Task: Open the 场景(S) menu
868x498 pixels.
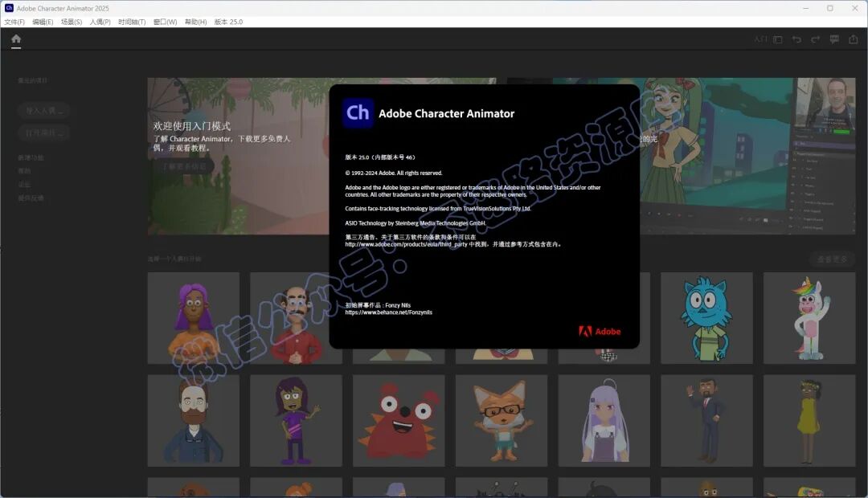Action: [x=72, y=22]
